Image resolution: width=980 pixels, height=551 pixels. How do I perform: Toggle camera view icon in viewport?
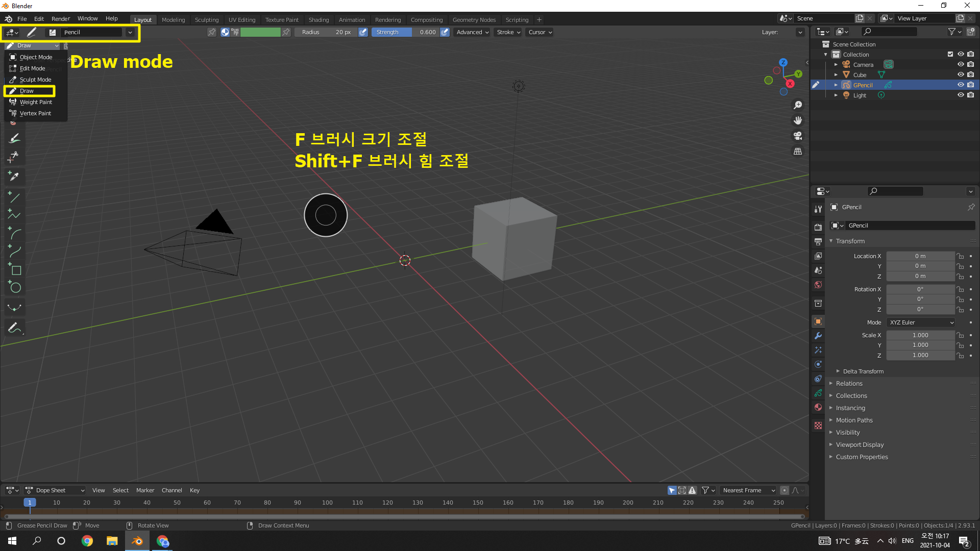pos(798,136)
